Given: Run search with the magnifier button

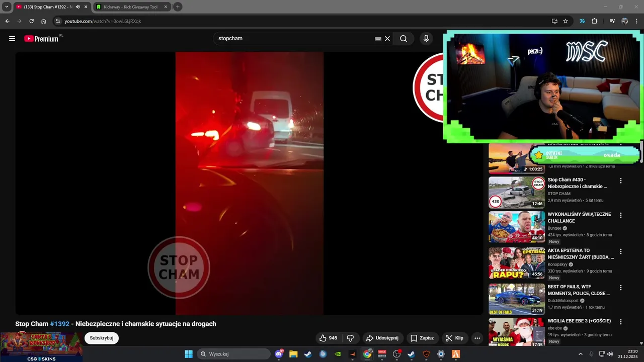Looking at the screenshot, I should click(x=404, y=39).
